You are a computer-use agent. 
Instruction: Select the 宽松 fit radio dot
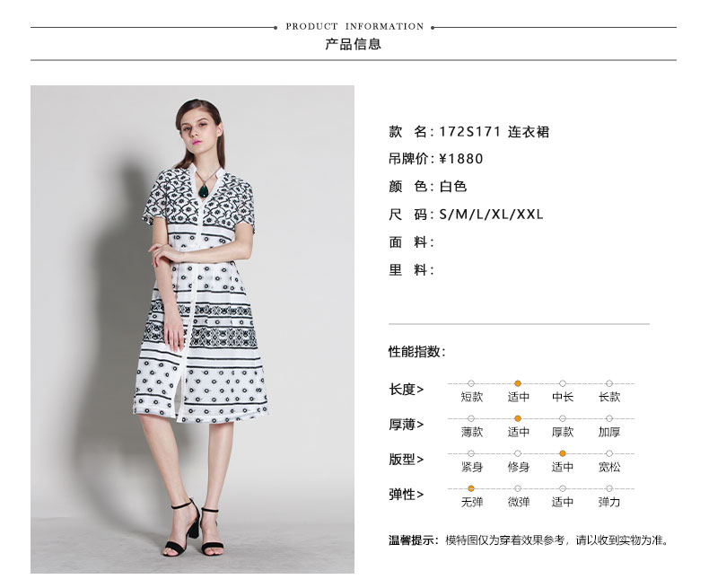click(609, 453)
